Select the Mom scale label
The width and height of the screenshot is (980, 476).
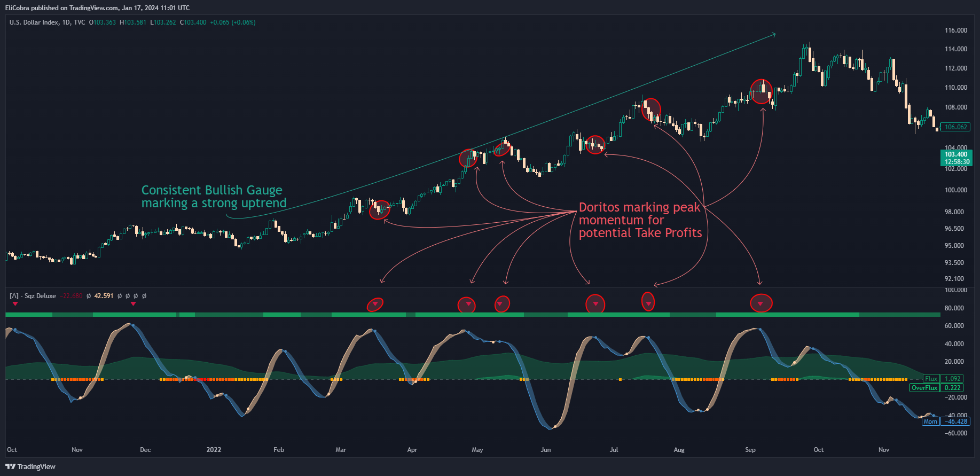pos(930,422)
